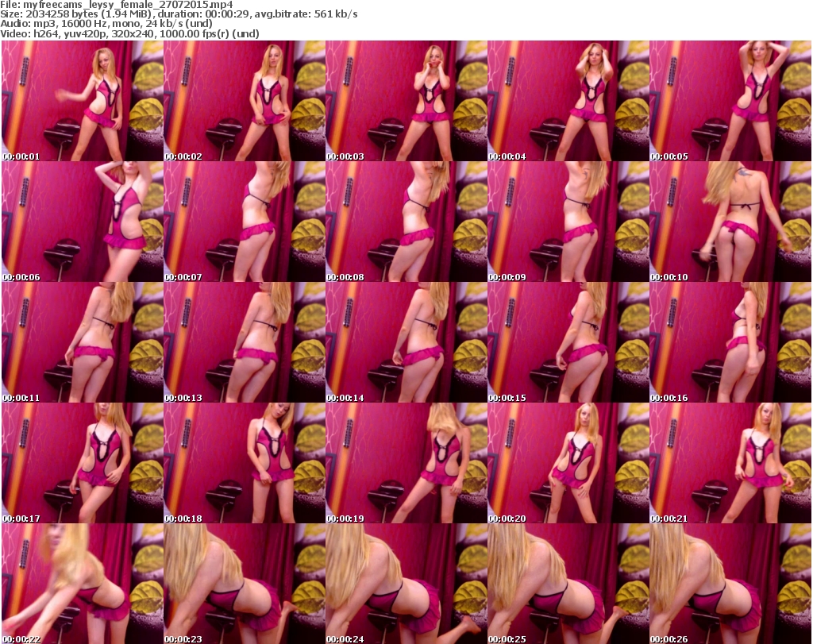Open the frame stamped 00:00:07

pyautogui.click(x=245, y=222)
